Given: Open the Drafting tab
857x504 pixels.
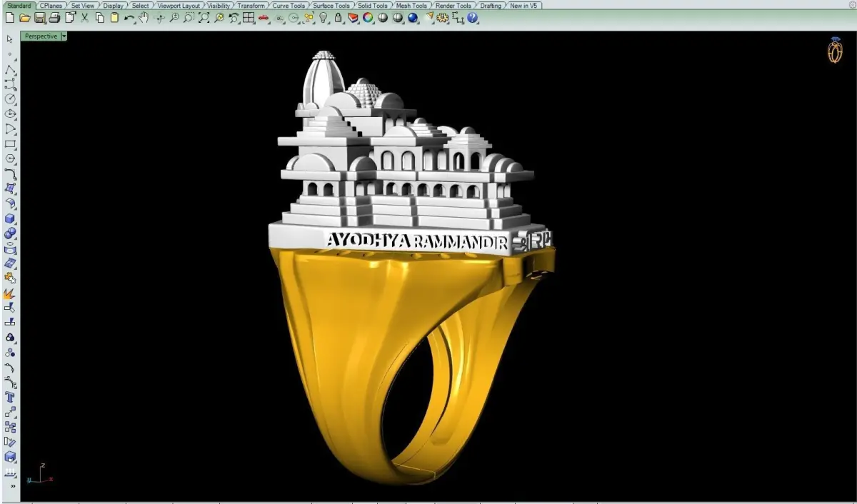Looking at the screenshot, I should (x=491, y=5).
